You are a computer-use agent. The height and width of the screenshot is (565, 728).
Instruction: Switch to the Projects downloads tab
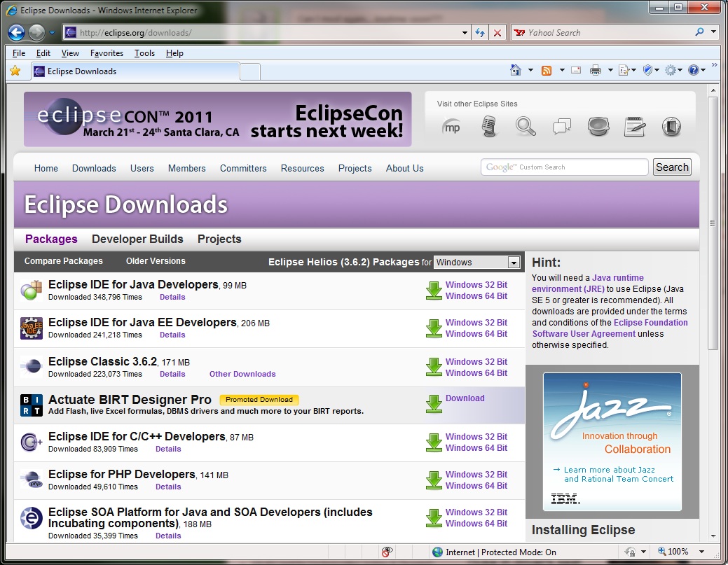click(219, 239)
